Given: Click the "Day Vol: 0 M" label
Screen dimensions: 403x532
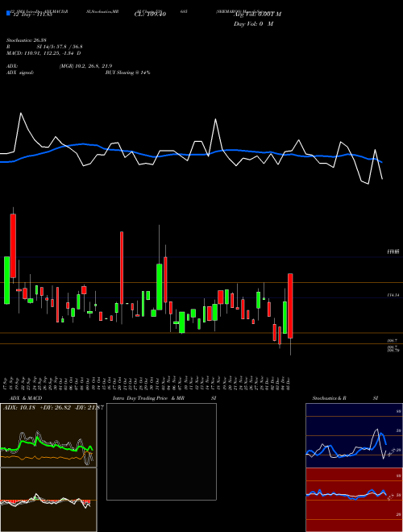Looking at the screenshot, I should (x=253, y=24).
